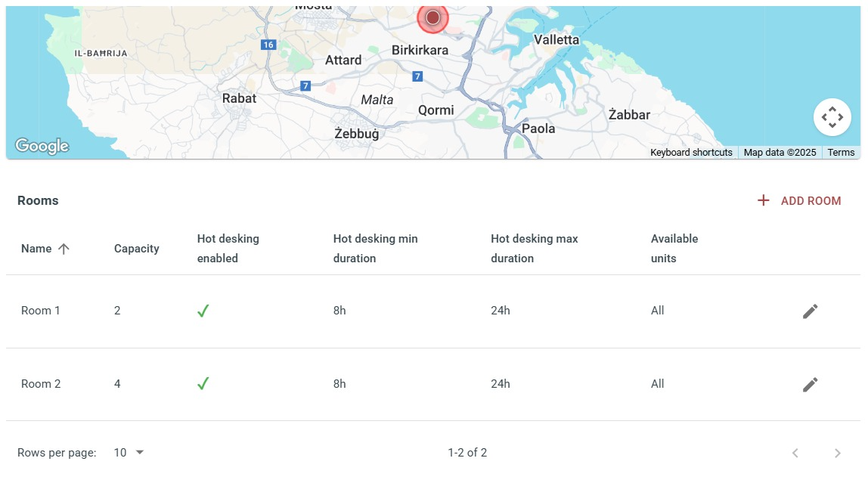Click the Valletta label on the map
This screenshot has width=868, height=483.
point(556,40)
